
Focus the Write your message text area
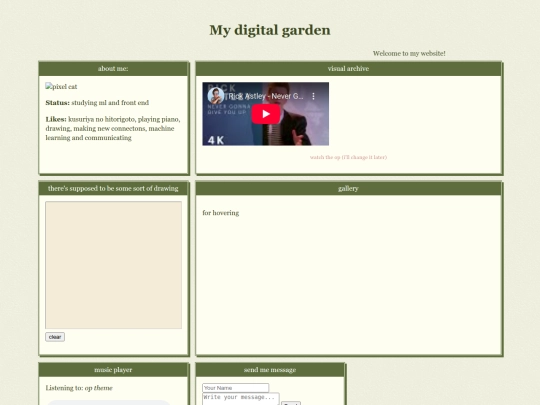click(241, 399)
